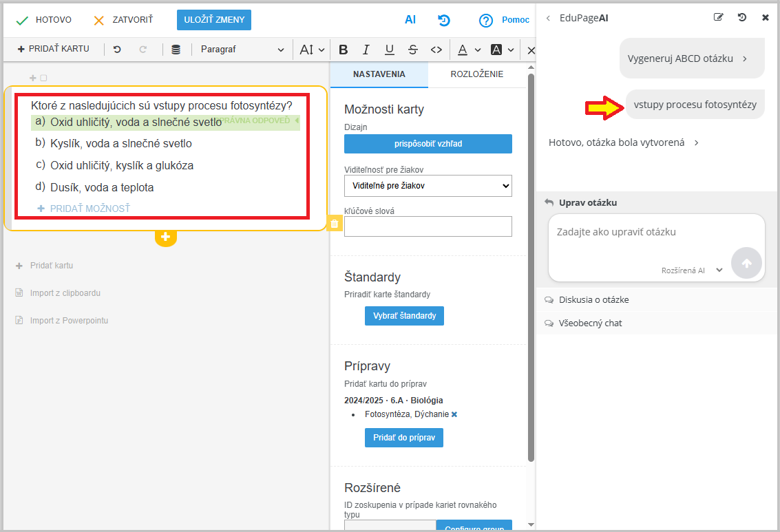Apply italic formatting from the toolbar
780x532 pixels.
366,50
